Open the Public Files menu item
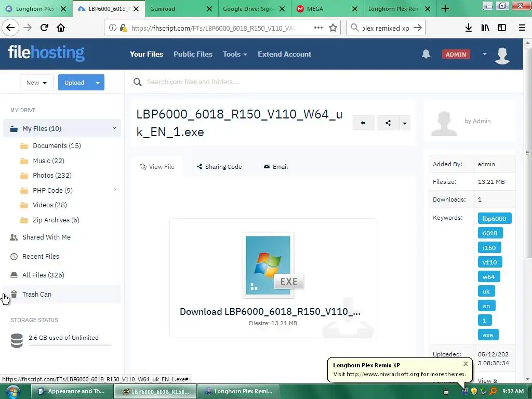532x399 pixels. 193,54
